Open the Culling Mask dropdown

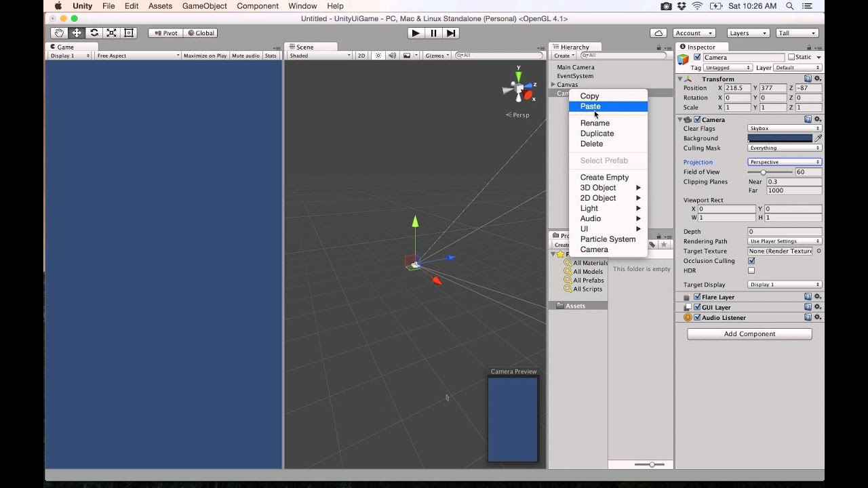[785, 148]
